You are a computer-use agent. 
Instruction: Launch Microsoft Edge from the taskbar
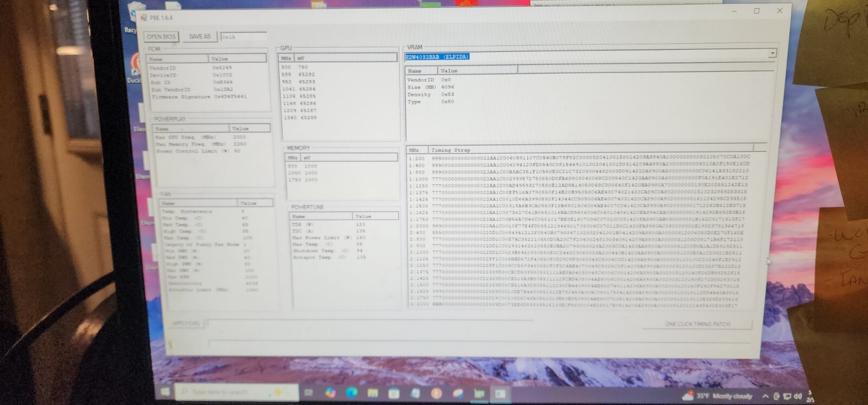coord(352,392)
